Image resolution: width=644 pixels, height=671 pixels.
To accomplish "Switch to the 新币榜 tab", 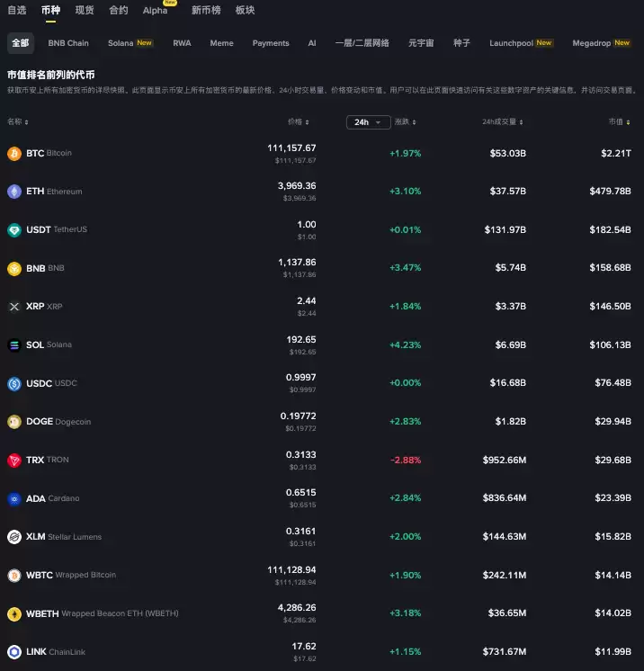I will [206, 11].
